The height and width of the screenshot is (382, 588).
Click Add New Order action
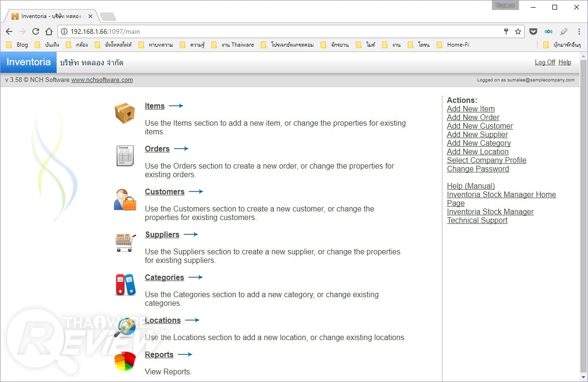tap(473, 117)
